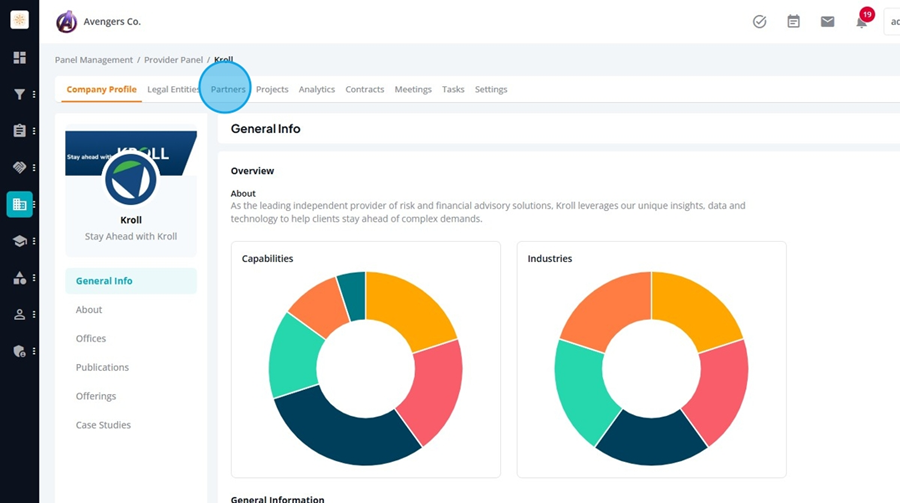Switch to Company Profile tab
Image resolution: width=900 pixels, height=503 pixels.
(x=102, y=90)
